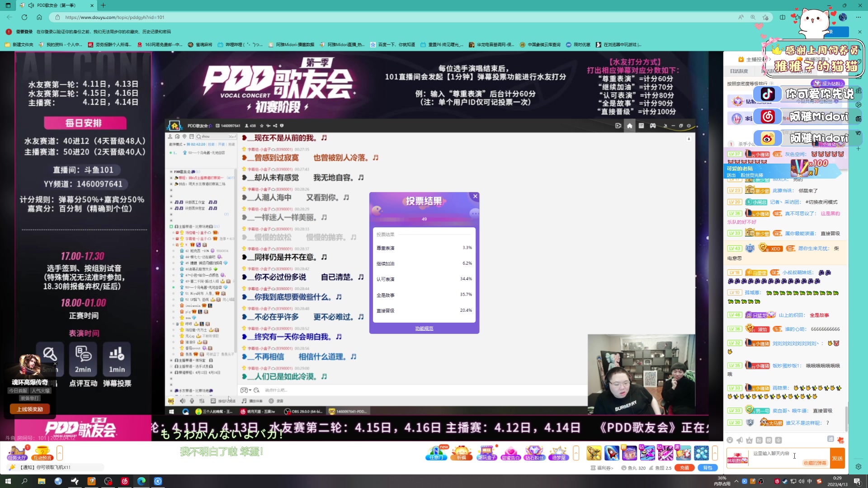Select the 潮玩盒子 gift icon
Viewport: 868px width, 488px height.
tap(486, 452)
